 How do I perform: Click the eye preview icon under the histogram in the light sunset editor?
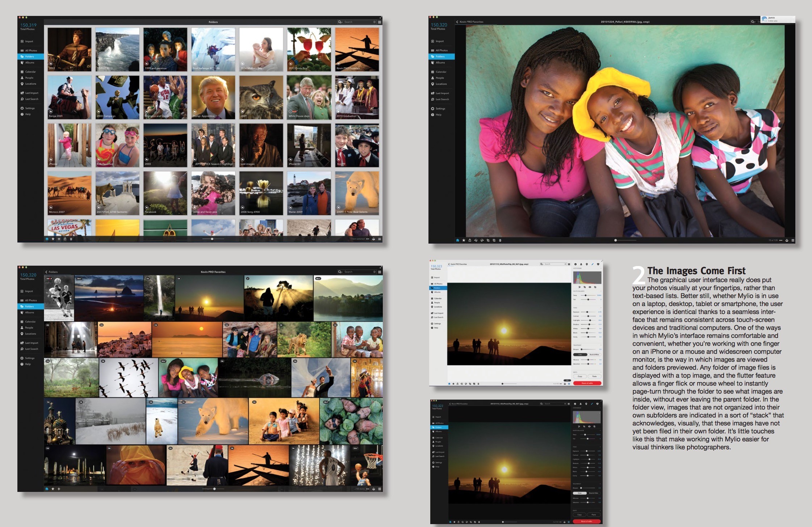(590, 287)
